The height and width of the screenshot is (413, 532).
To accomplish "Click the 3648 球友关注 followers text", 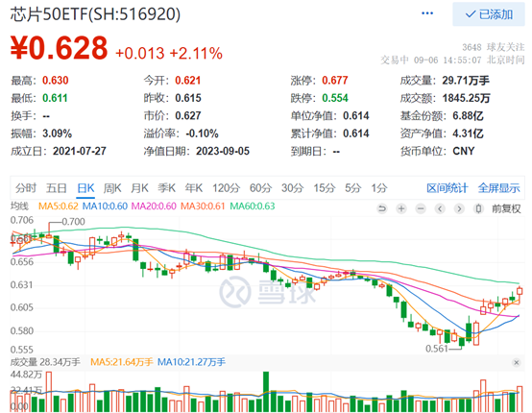I will pyautogui.click(x=494, y=47).
